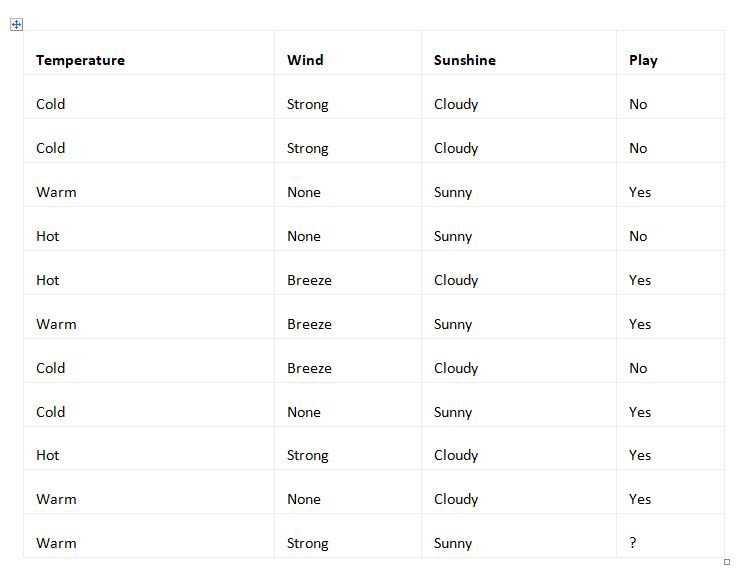Select the Temperature header cell

(80, 60)
